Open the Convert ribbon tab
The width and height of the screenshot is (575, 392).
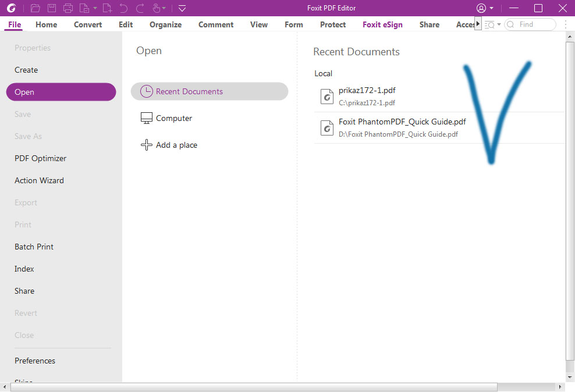click(x=88, y=24)
